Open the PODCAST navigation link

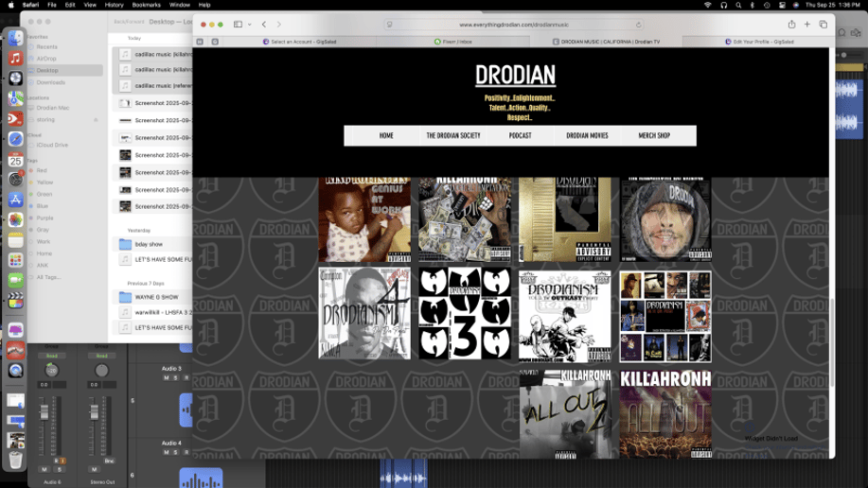[521, 135]
